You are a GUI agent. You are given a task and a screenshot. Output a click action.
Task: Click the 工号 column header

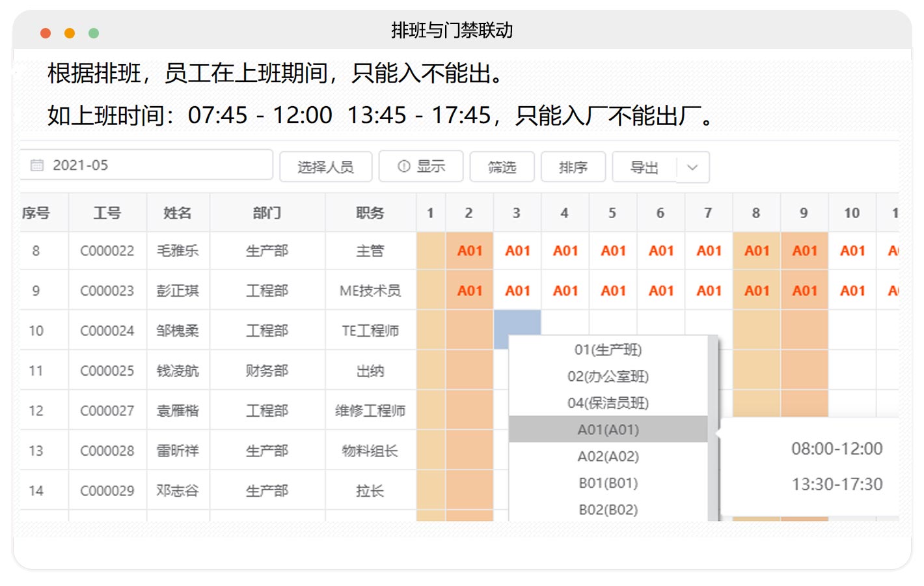point(107,213)
